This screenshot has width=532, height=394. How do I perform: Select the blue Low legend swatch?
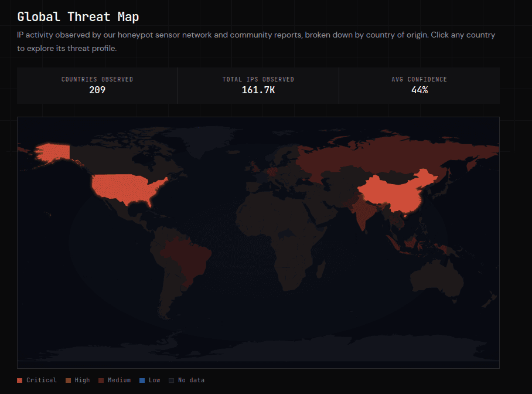coord(142,381)
